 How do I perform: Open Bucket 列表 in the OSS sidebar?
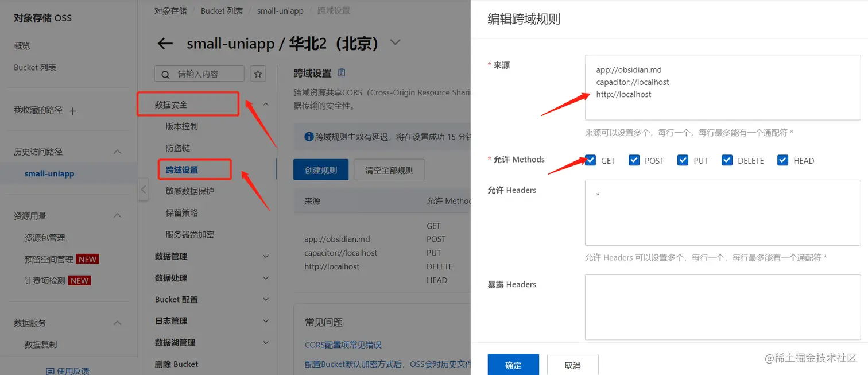pos(35,68)
